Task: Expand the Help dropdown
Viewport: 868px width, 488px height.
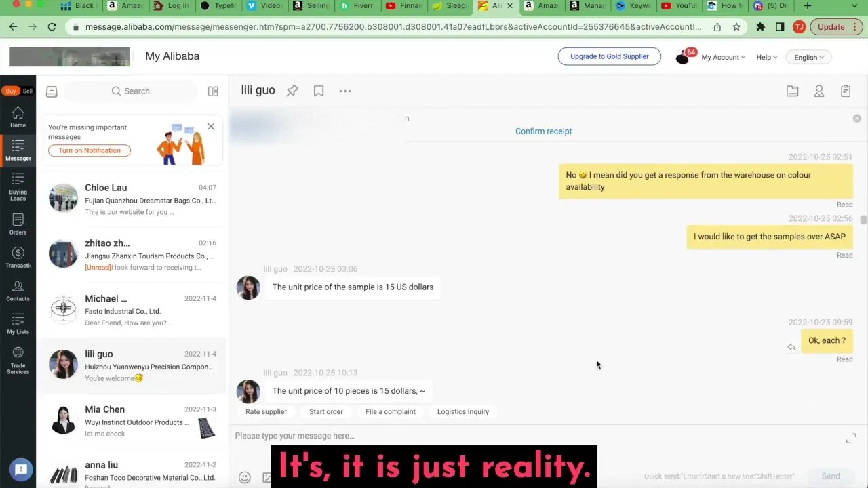Action: click(767, 57)
